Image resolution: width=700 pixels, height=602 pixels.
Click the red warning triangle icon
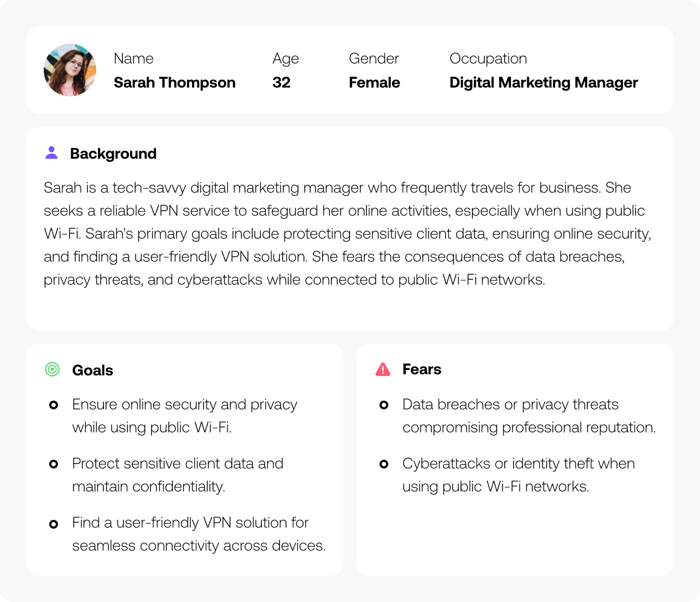click(383, 369)
